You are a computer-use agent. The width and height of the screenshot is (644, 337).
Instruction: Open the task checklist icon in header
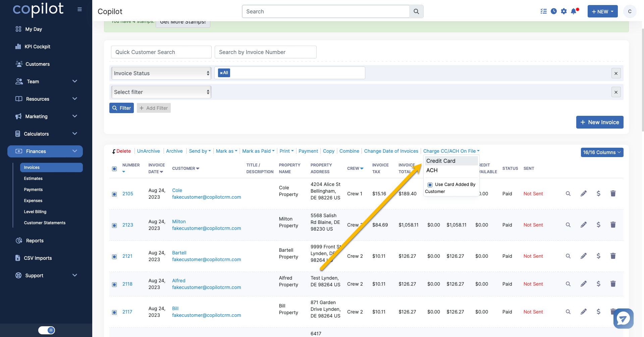544,11
